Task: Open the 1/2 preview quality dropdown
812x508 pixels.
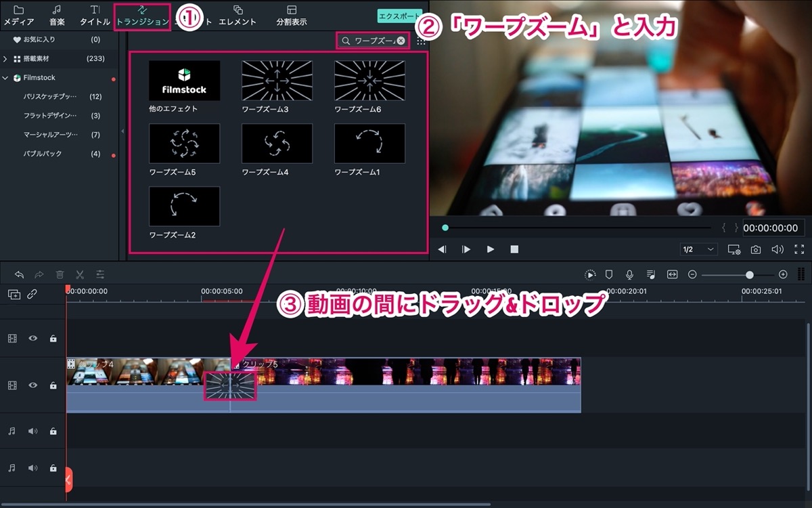Action: (x=699, y=249)
